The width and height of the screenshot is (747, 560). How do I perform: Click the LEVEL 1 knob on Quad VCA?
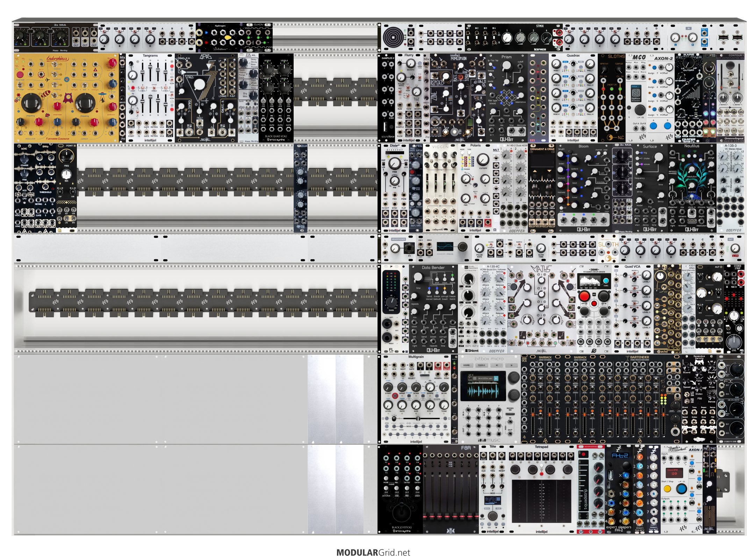[647, 275]
